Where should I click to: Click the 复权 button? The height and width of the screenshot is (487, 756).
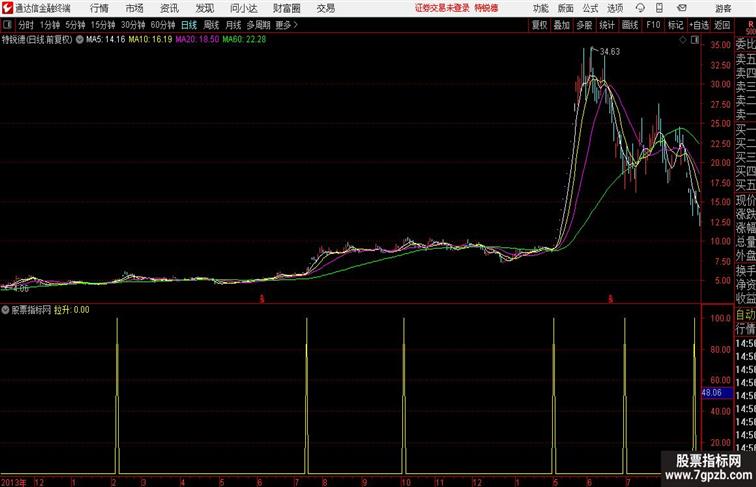click(x=539, y=25)
